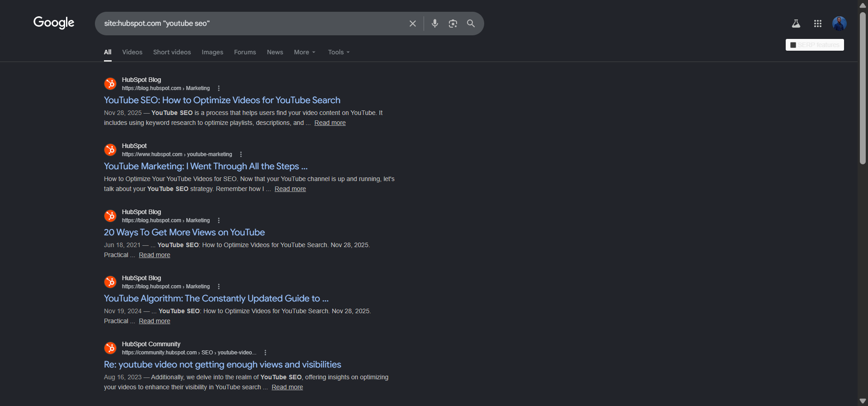Click the page scrollbar thumb

tap(863, 88)
